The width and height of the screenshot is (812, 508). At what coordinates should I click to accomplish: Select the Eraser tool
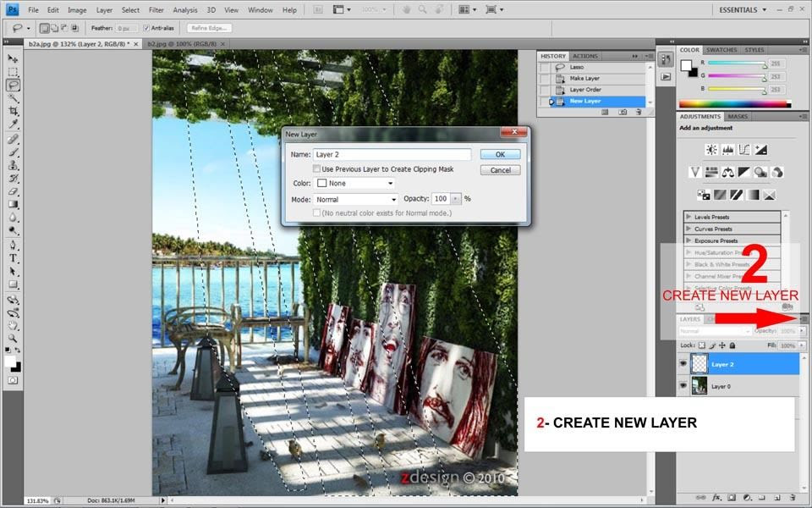[x=13, y=191]
